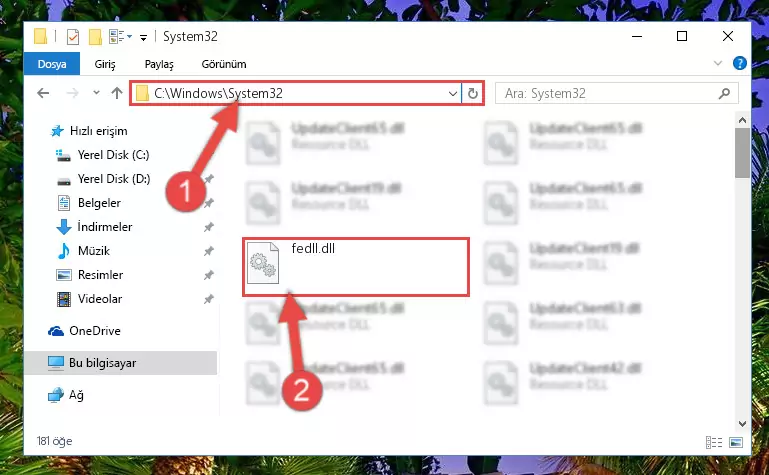Unpin Belgeler from quick access
This screenshot has width=769, height=475.
pos(209,202)
